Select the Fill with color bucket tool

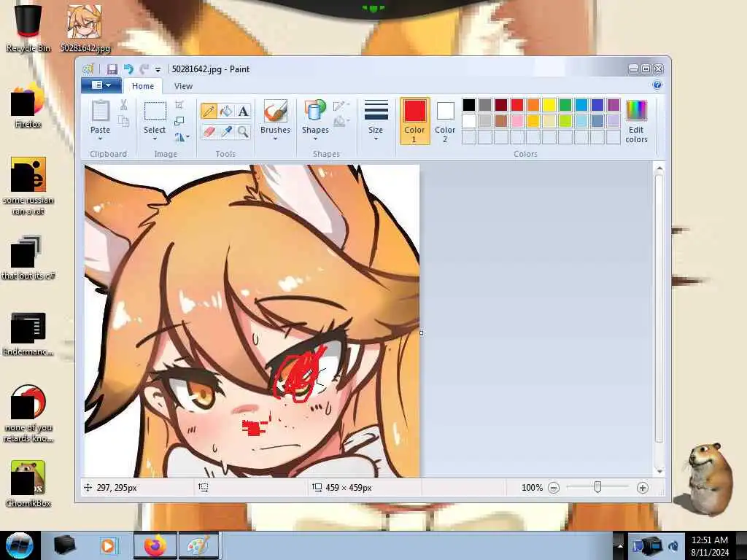(x=226, y=111)
